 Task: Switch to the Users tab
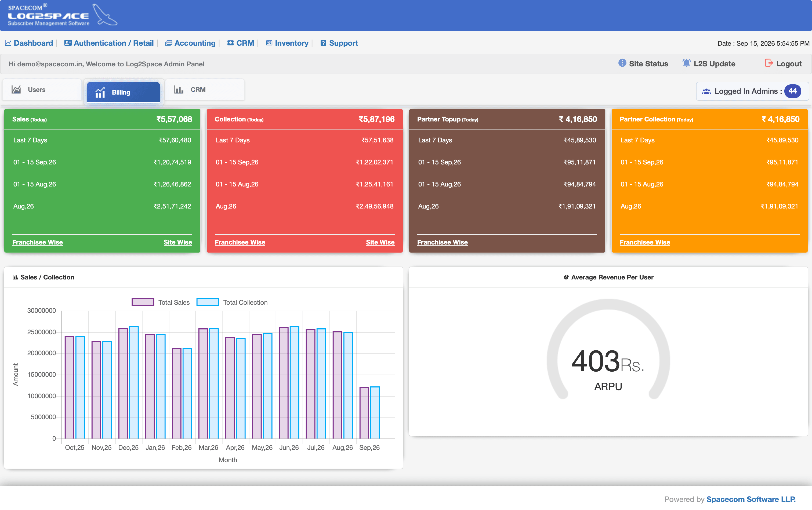[42, 89]
